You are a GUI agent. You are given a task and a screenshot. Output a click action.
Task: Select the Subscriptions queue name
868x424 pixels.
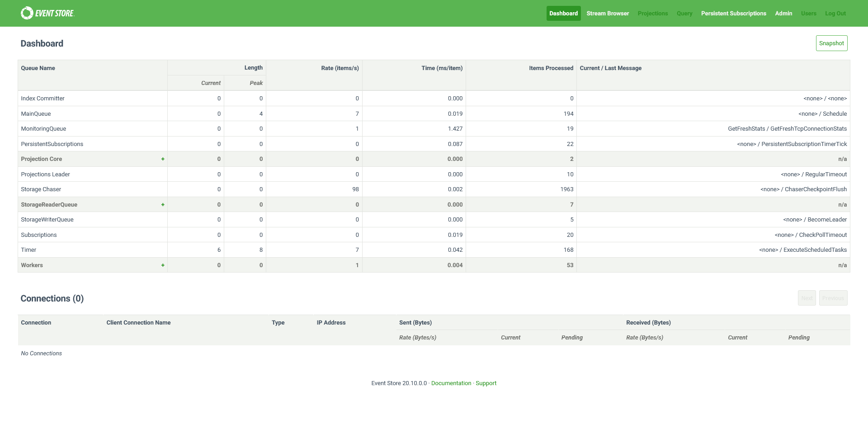coord(39,235)
